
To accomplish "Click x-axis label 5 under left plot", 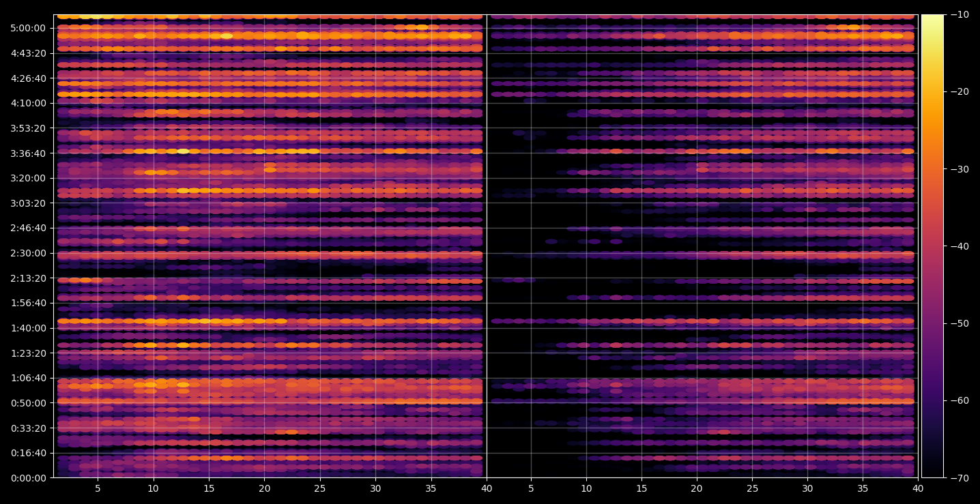I will coord(98,489).
